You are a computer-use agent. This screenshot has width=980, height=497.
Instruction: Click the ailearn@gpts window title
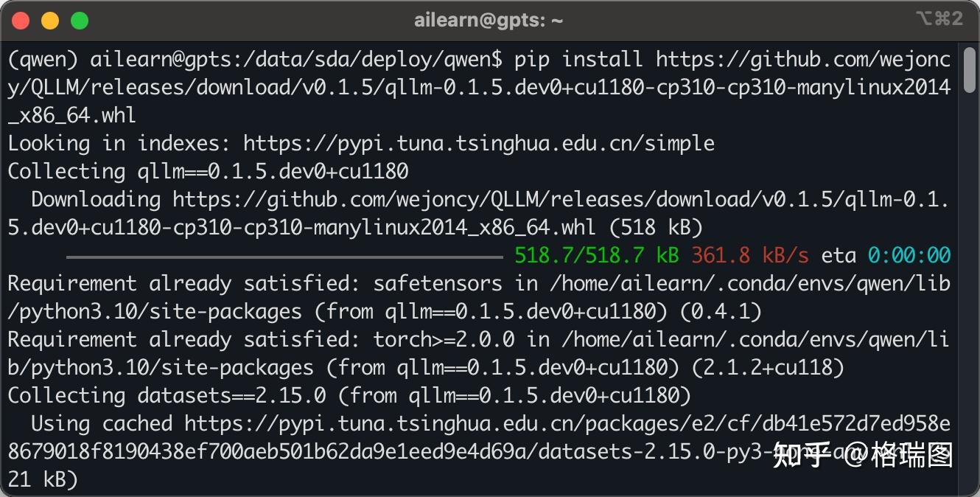click(489, 21)
